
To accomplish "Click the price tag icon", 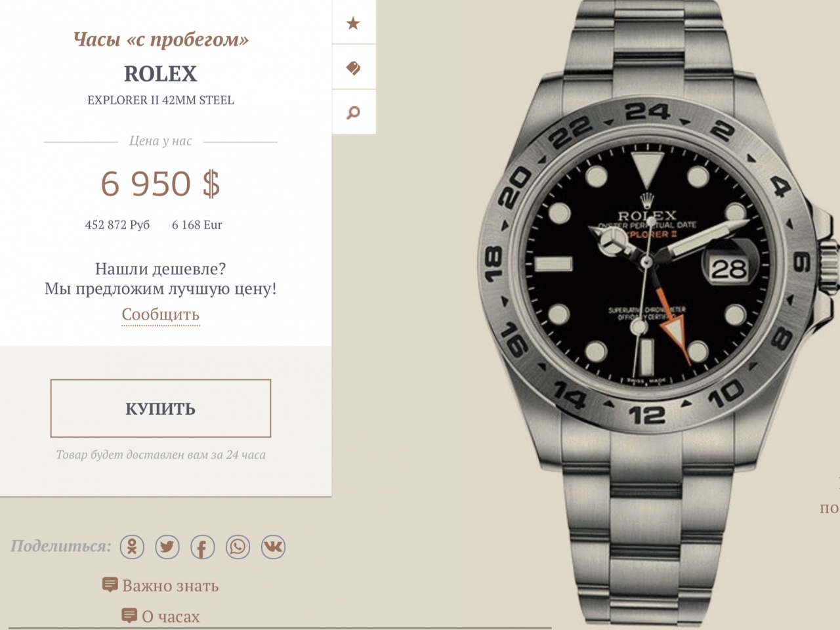I will 353,68.
